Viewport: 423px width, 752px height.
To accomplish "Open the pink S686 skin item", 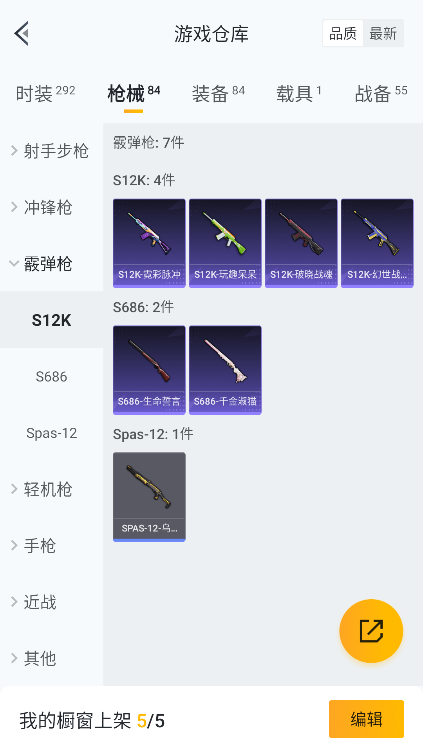I will point(225,370).
